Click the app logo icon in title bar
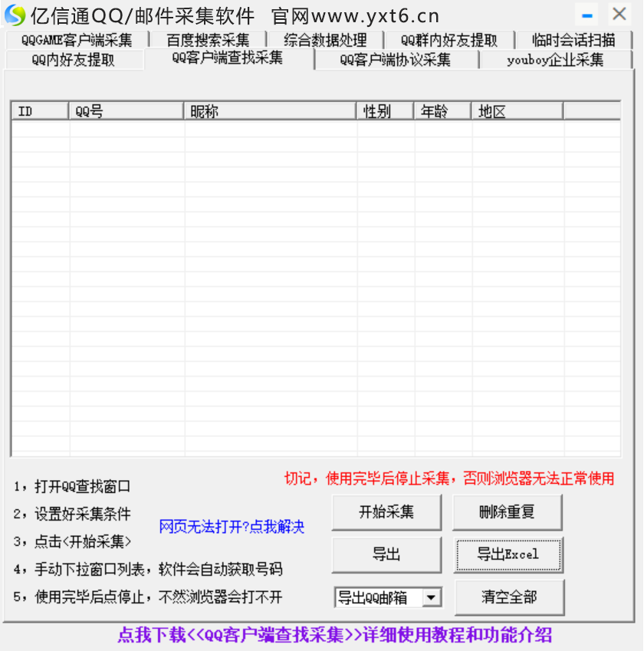 15,15
